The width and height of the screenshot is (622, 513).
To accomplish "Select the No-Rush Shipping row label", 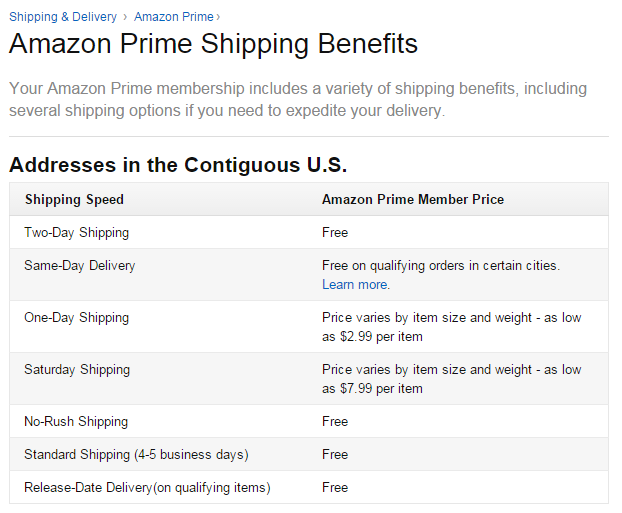I will coord(76,422).
